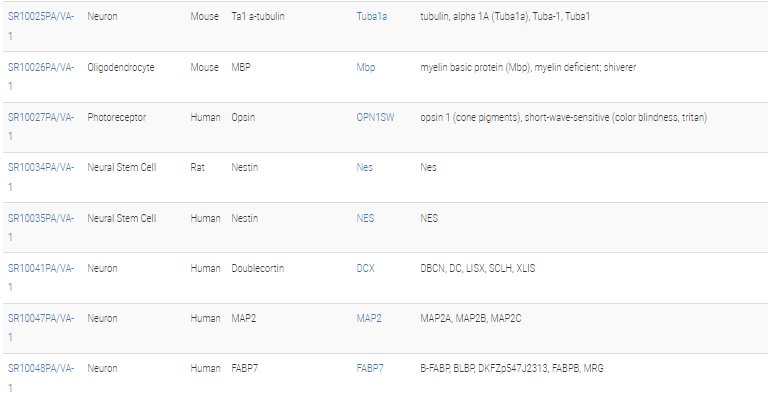The image size is (768, 401).
Task: Click the Doublecortin marker name cell
Action: 258,268
